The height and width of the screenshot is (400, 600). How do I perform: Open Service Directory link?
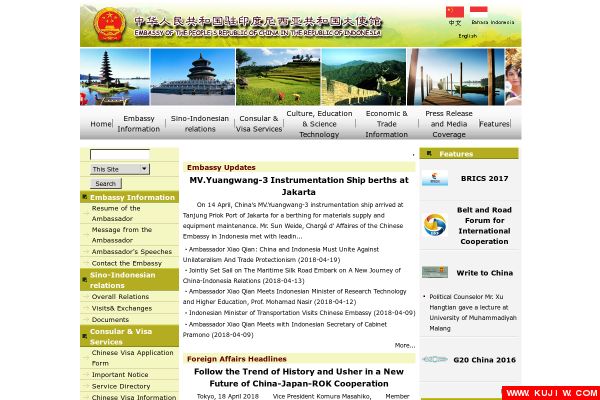[x=121, y=386]
